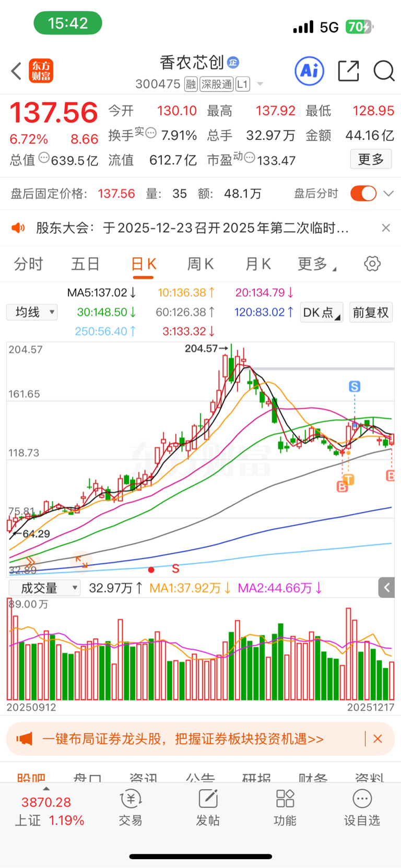This screenshot has height=868, width=401.
Task: Switch to 五日 tab
Action: (x=85, y=264)
